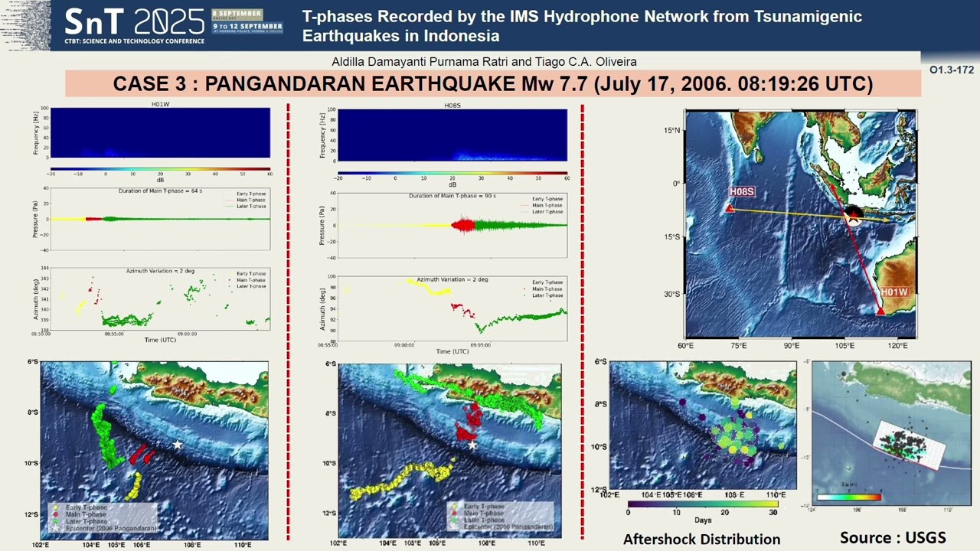The image size is (980, 551).
Task: Click the H08S station label on regional map
Action: point(742,192)
